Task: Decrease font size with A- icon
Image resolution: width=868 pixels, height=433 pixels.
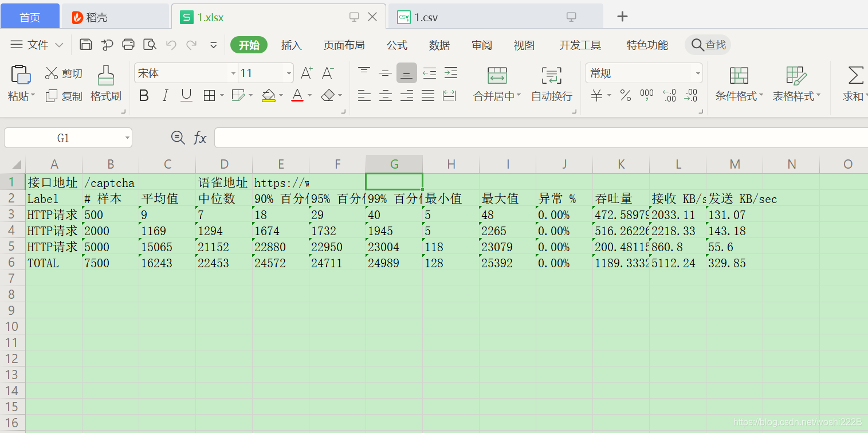Action: pos(328,73)
